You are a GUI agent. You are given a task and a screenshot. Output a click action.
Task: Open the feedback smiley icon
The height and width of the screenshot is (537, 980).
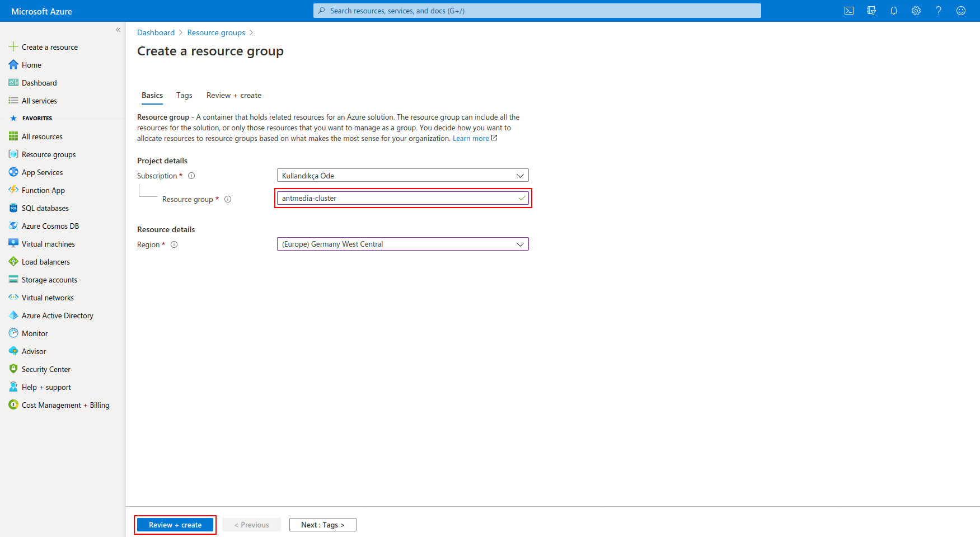961,11
